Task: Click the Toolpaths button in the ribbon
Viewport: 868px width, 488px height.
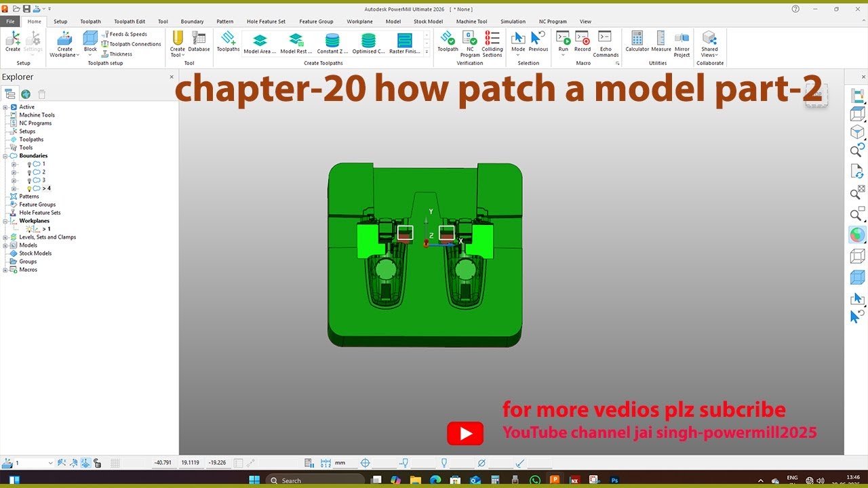Action: 227,41
